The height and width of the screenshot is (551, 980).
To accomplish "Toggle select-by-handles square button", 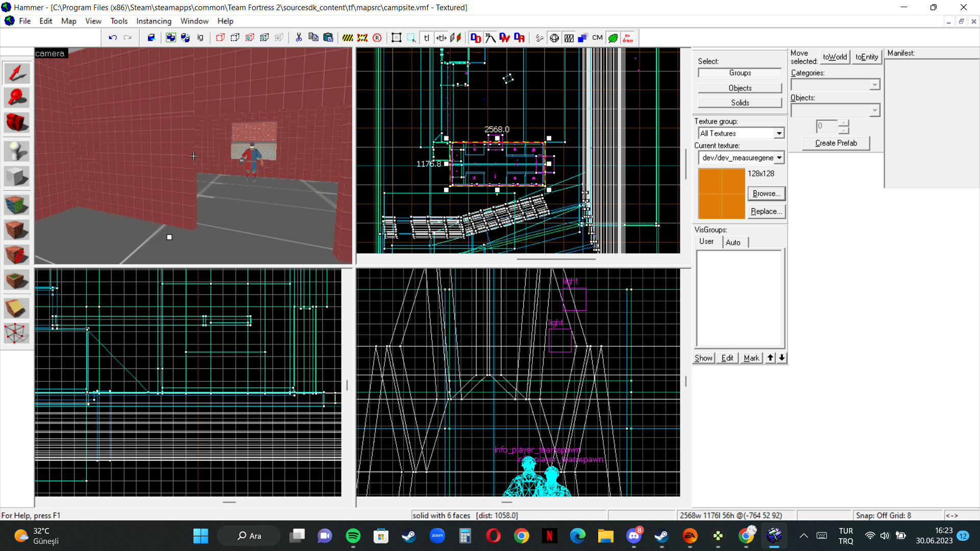I will (397, 38).
